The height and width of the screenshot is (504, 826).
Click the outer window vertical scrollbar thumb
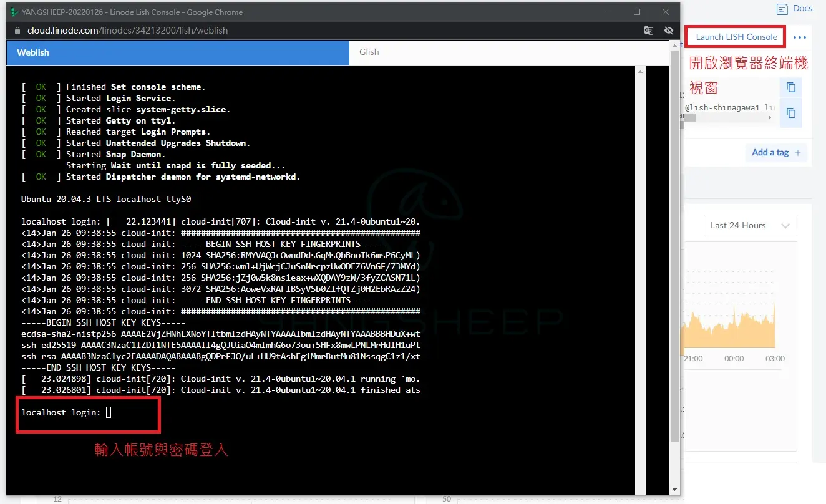tap(674, 246)
